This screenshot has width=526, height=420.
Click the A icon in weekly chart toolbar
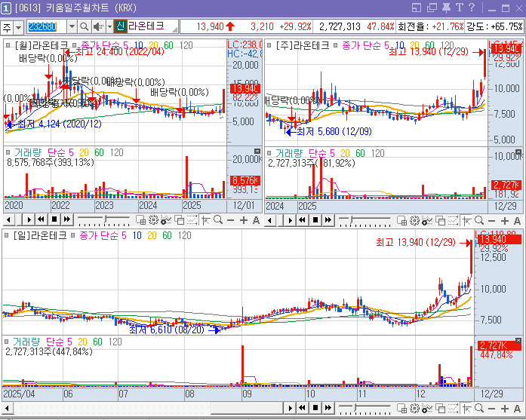[x=517, y=221]
